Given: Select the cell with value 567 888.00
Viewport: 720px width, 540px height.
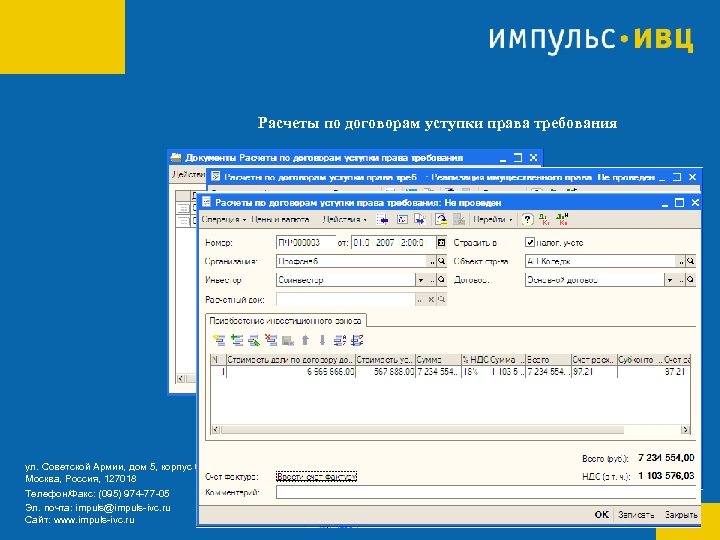Looking at the screenshot, I should coord(385,371).
